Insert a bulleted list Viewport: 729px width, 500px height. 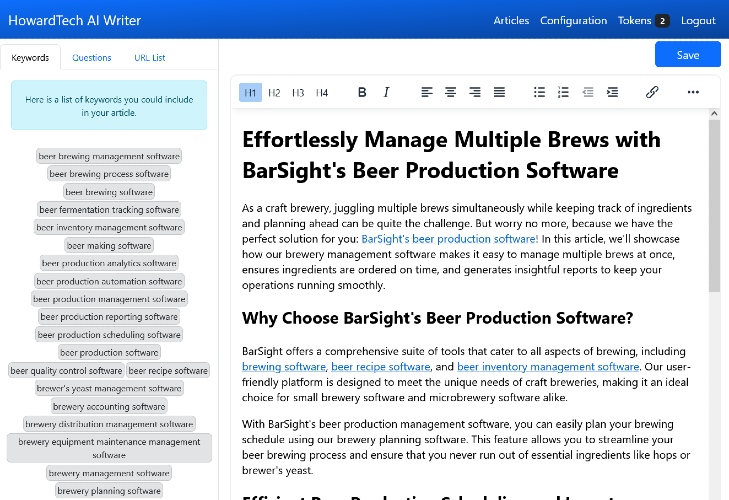539,92
